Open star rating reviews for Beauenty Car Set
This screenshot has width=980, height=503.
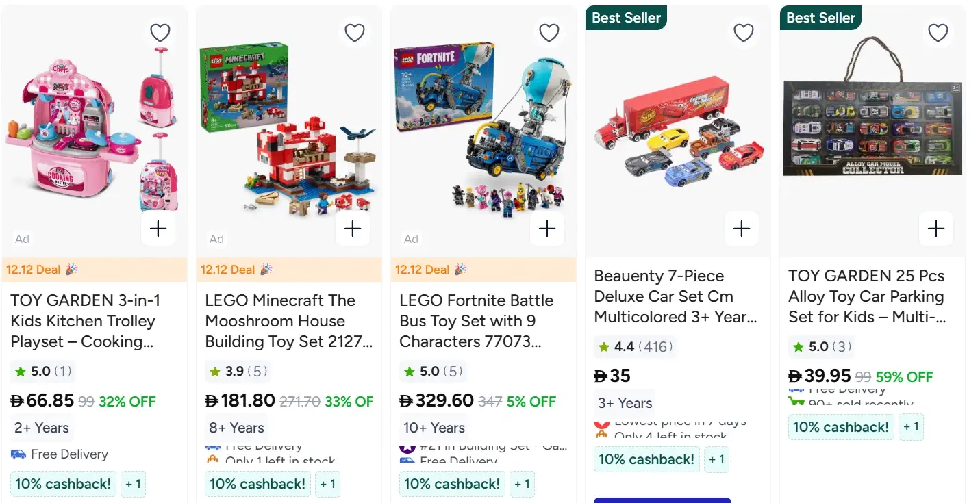635,347
